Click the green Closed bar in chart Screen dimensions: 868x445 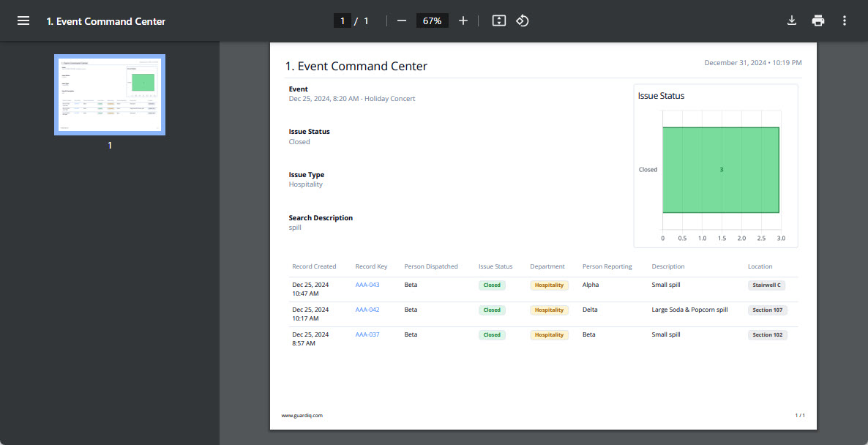(720, 170)
